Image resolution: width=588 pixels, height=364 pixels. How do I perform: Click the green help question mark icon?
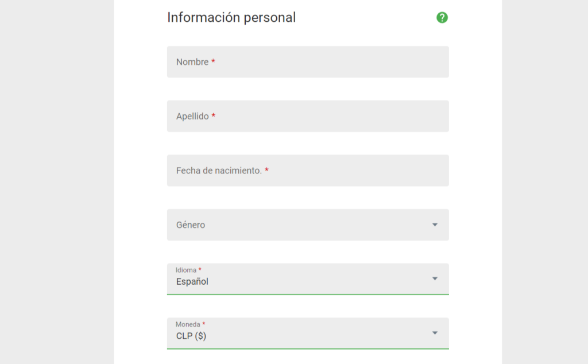click(x=442, y=18)
